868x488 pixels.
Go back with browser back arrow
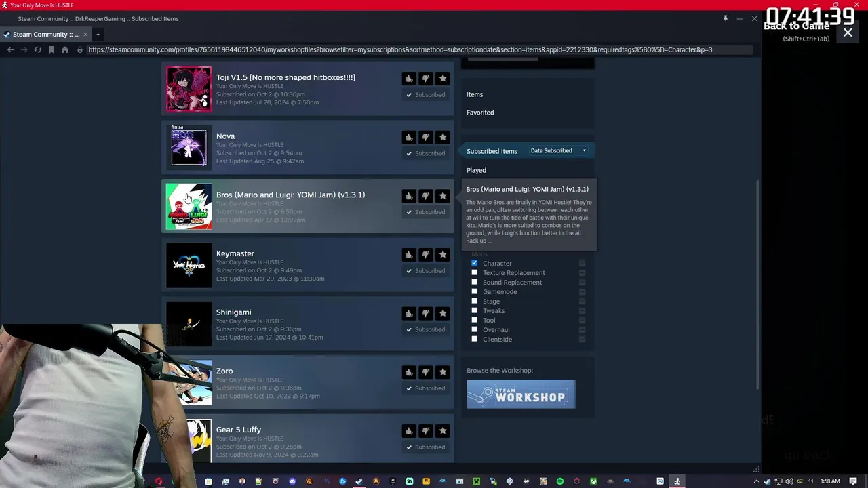(10, 49)
